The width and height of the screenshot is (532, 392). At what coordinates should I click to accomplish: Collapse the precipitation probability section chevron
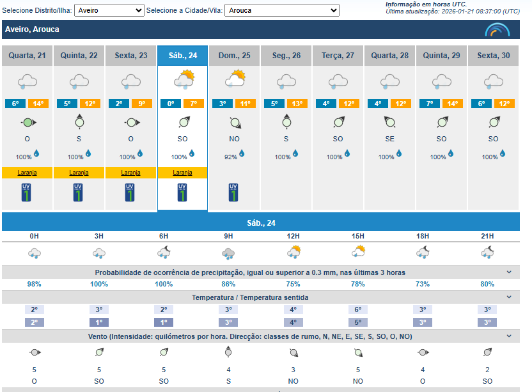pyautogui.click(x=509, y=272)
